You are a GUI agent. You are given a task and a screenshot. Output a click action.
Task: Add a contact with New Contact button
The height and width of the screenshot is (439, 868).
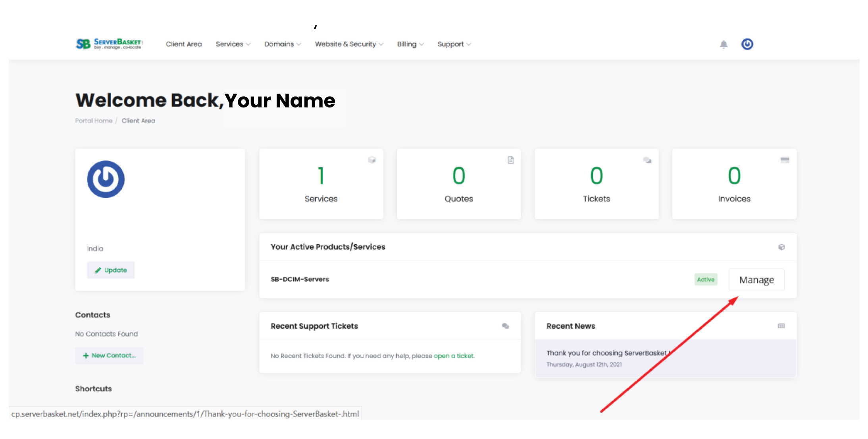[109, 355]
